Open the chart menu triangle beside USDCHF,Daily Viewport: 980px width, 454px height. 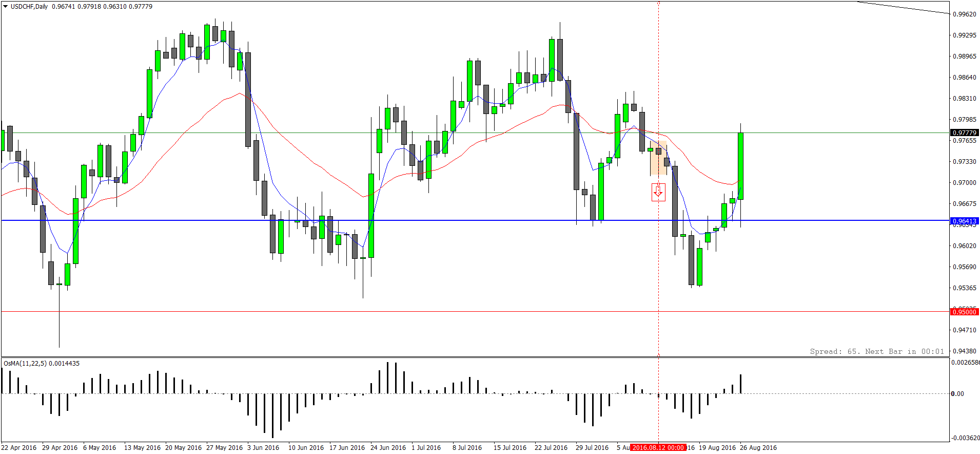(x=5, y=7)
